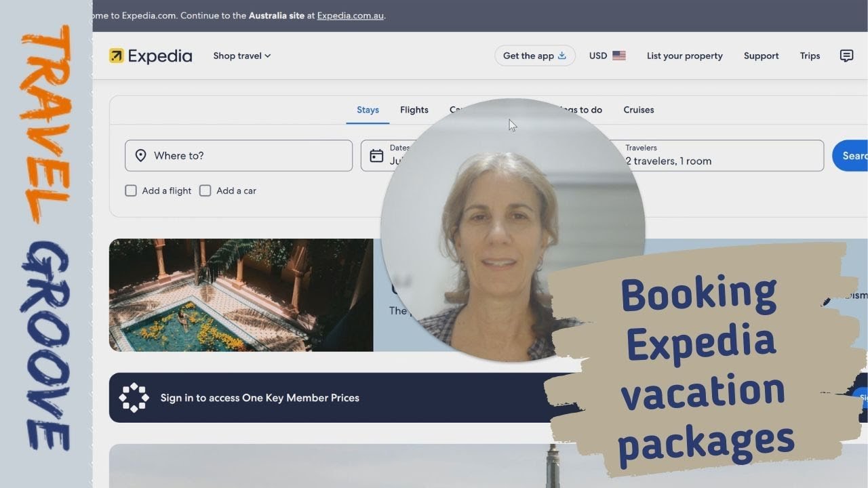Click the US flag currency icon
This screenshot has height=488, width=868.
click(619, 56)
